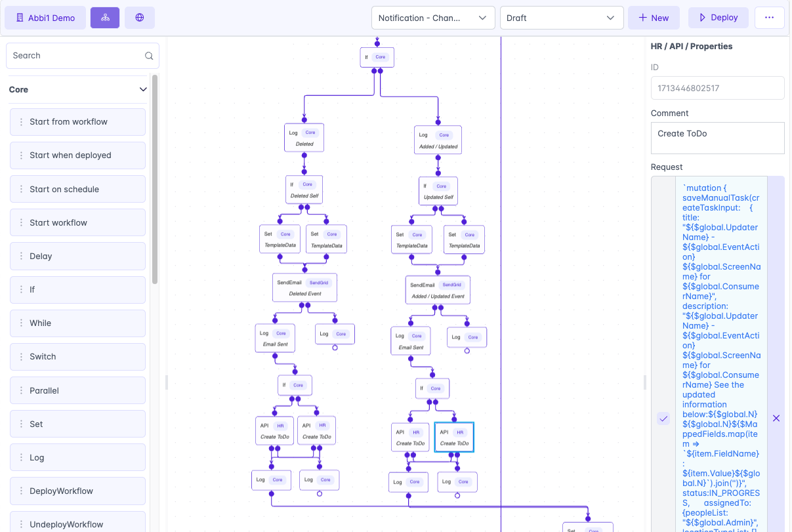Click drag handle of Delay item
Viewport: 792px width, 532px height.
pyautogui.click(x=21, y=256)
